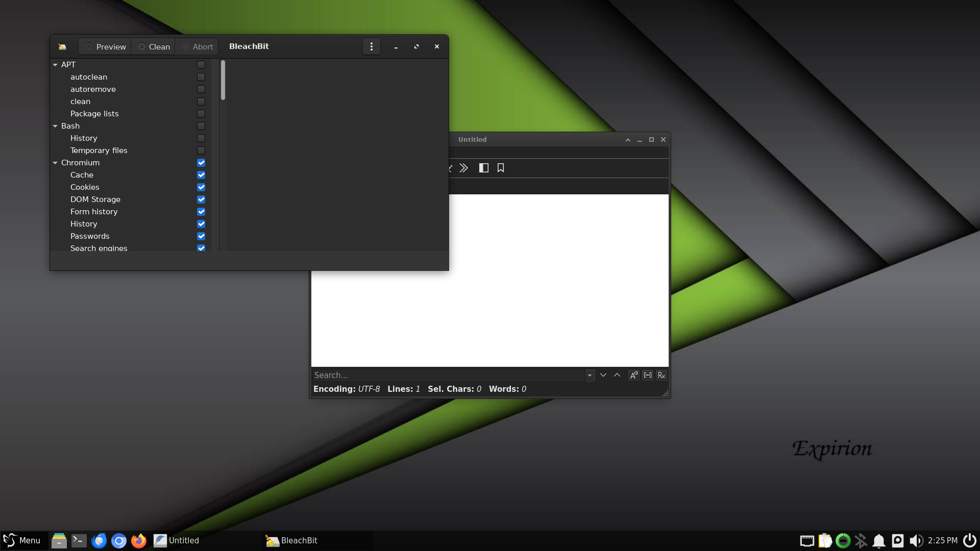This screenshot has height=551, width=980.
Task: Toggle the side panel icon in editor toolbar
Action: (484, 168)
